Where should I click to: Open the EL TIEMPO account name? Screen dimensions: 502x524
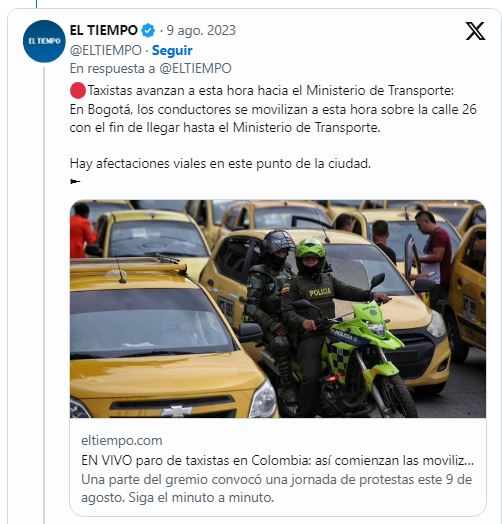[104, 30]
